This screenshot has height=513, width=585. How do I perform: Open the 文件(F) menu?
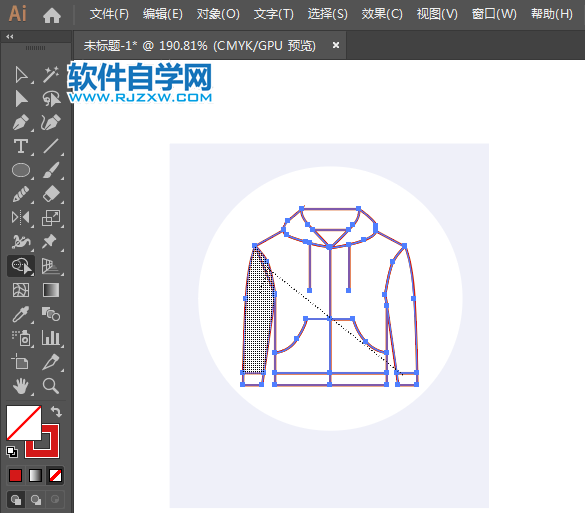109,14
